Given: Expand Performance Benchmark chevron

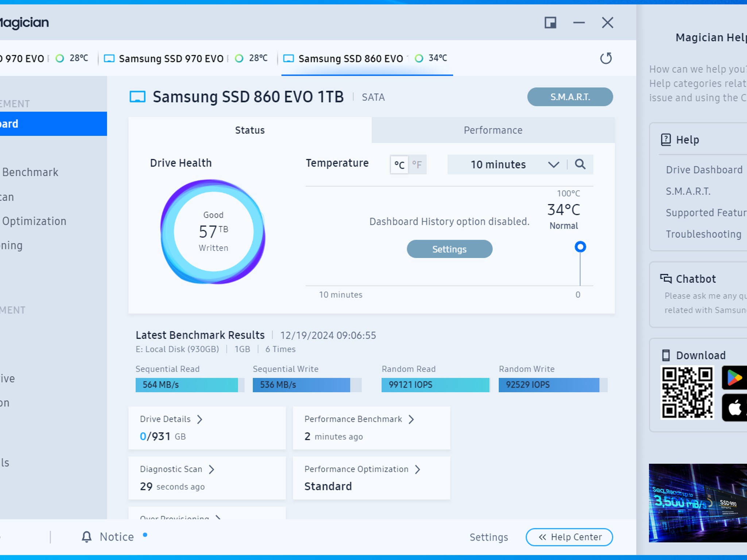Looking at the screenshot, I should pos(411,419).
